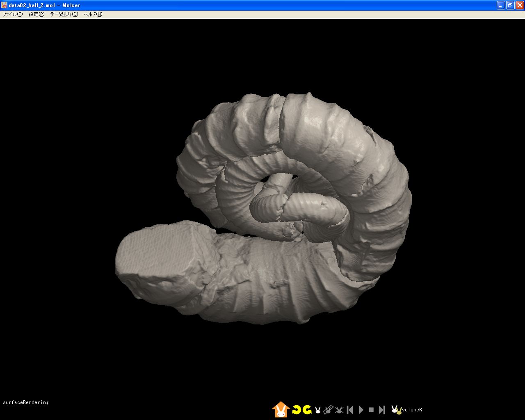Image resolution: width=525 pixels, height=420 pixels.
Task: Click the first yellow circular arrow icon
Action: 297,409
